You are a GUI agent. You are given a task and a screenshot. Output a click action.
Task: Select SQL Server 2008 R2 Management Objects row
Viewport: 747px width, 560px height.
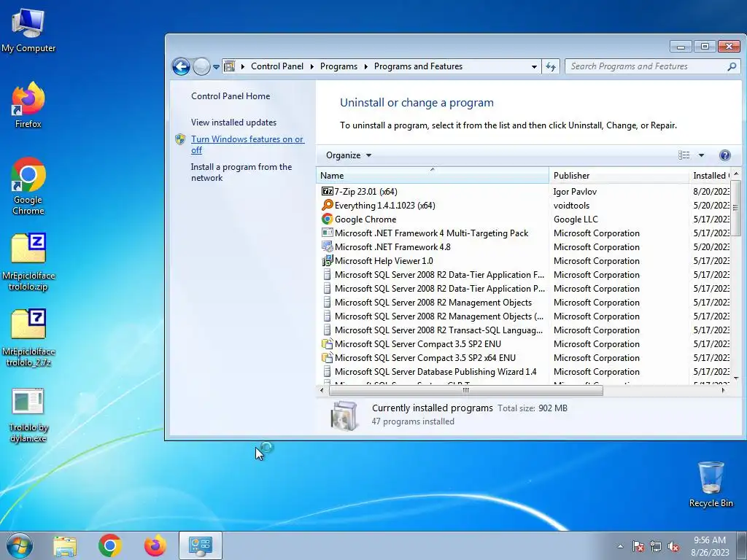coord(524,303)
